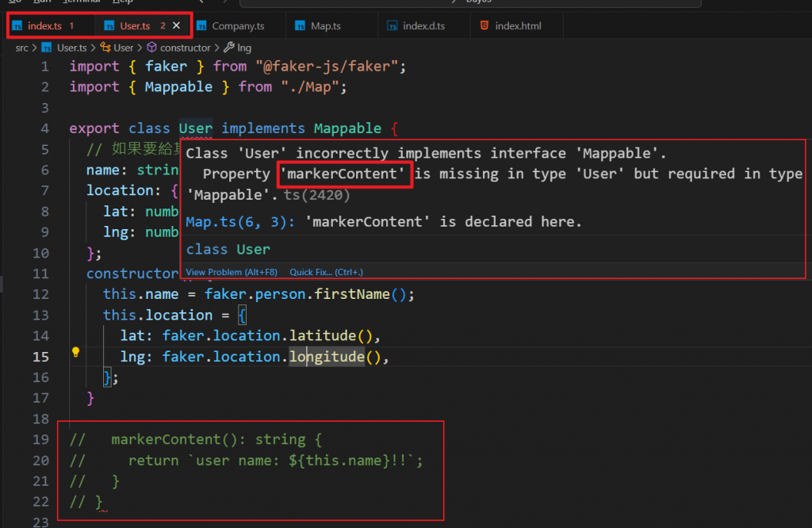Click the src breadcrumb segment
Image resolution: width=812 pixels, height=528 pixels.
pyautogui.click(x=21, y=48)
